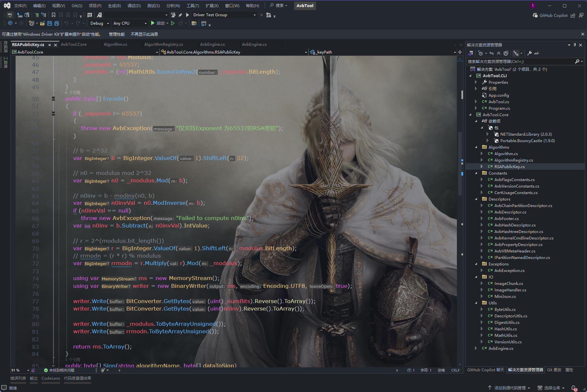Click the Save All icon in the toolbar
This screenshot has height=392, width=587.
pos(57,23)
